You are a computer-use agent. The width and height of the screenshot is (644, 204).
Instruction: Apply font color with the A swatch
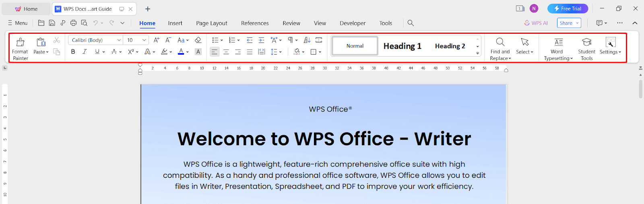(x=181, y=52)
